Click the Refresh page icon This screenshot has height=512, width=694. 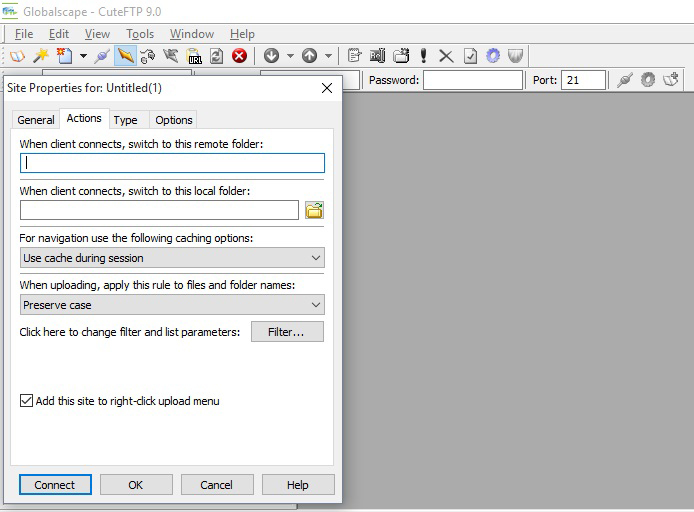pyautogui.click(x=216, y=56)
